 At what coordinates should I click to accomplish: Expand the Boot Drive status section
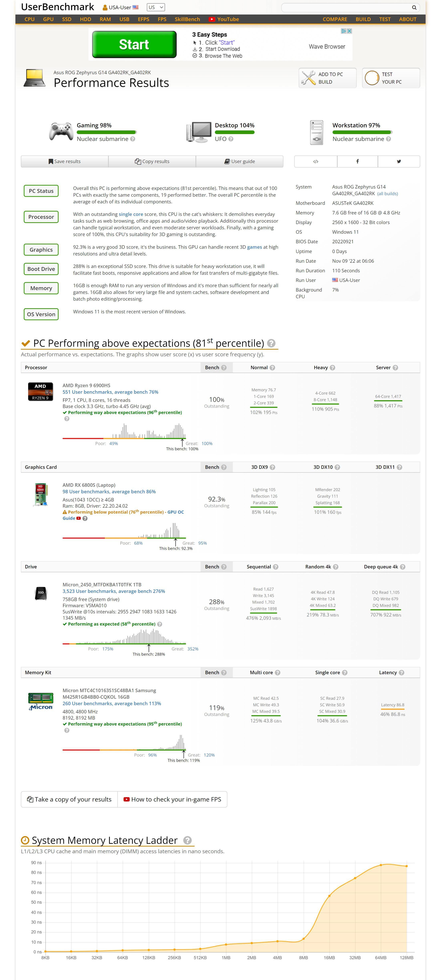click(41, 269)
